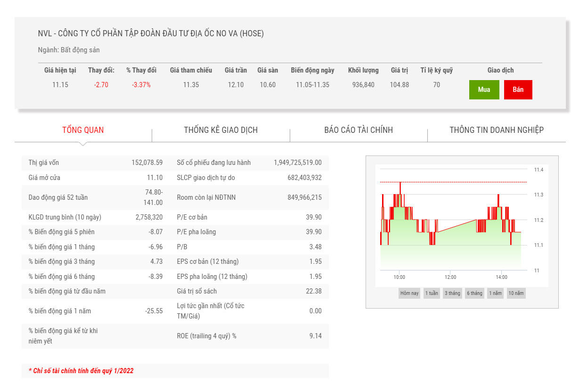Click the green intraday price chart area
Viewport: 571px width, 392px height.
click(x=452, y=250)
